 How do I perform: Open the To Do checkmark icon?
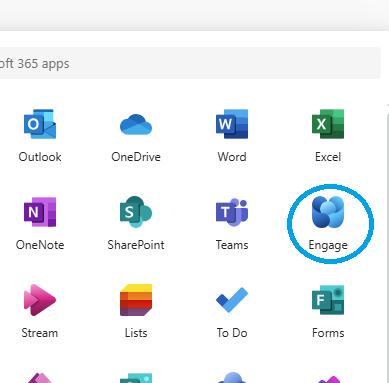(x=232, y=300)
